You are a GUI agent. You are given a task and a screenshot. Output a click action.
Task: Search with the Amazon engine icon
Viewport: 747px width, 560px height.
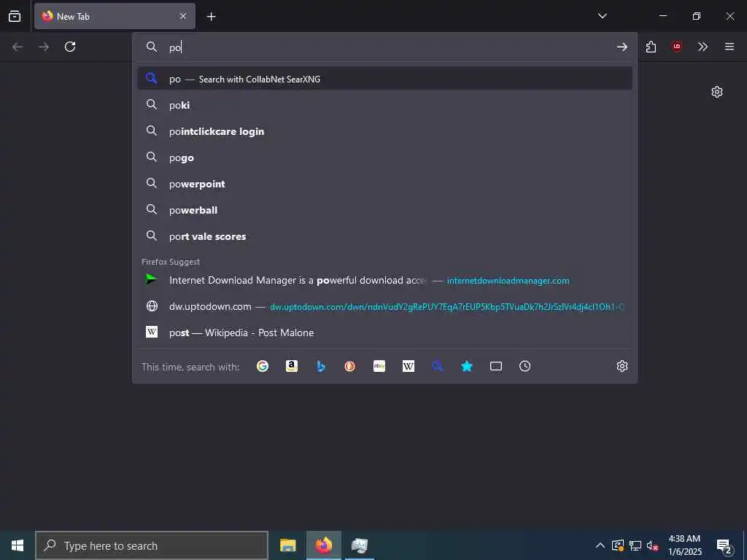[292, 366]
